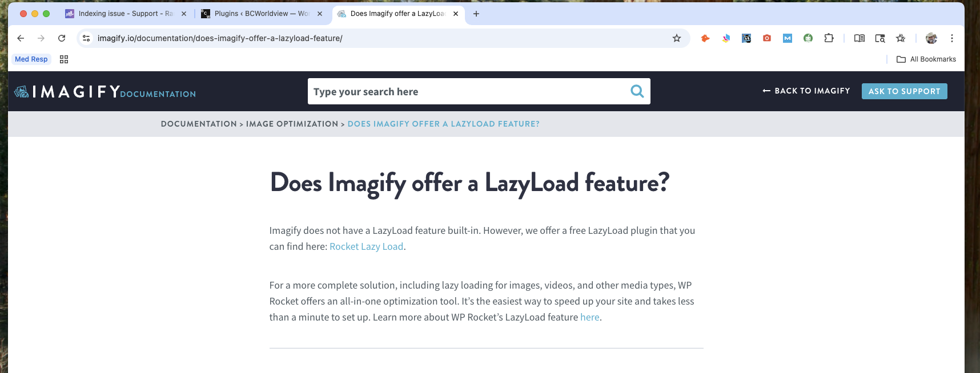Screen dimensions: 980x373
Task: Click the search magnifier icon in docs header
Action: [x=637, y=91]
